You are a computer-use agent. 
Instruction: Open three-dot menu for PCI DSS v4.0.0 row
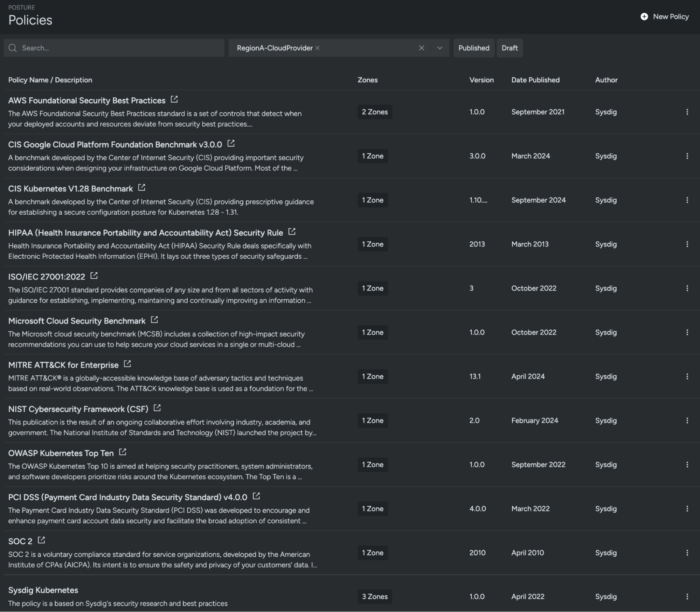[687, 509]
